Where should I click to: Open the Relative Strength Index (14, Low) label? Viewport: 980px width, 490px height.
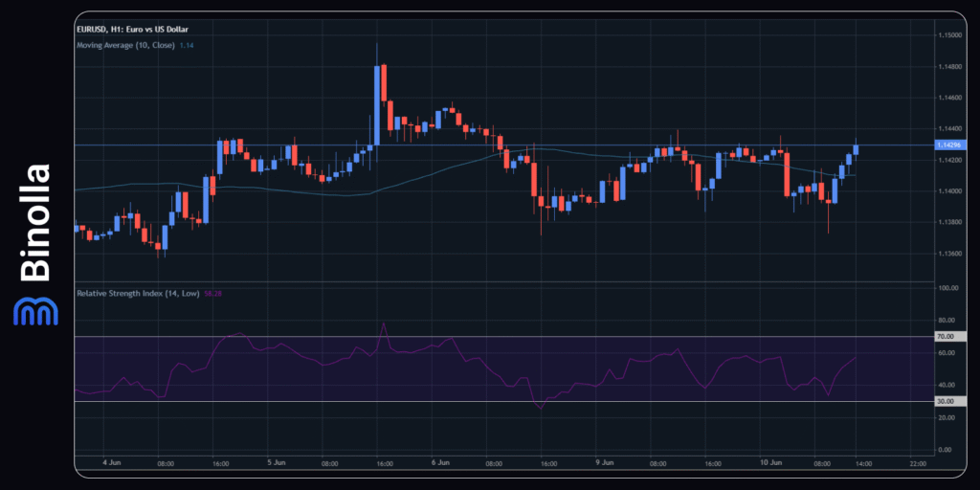pyautogui.click(x=138, y=293)
